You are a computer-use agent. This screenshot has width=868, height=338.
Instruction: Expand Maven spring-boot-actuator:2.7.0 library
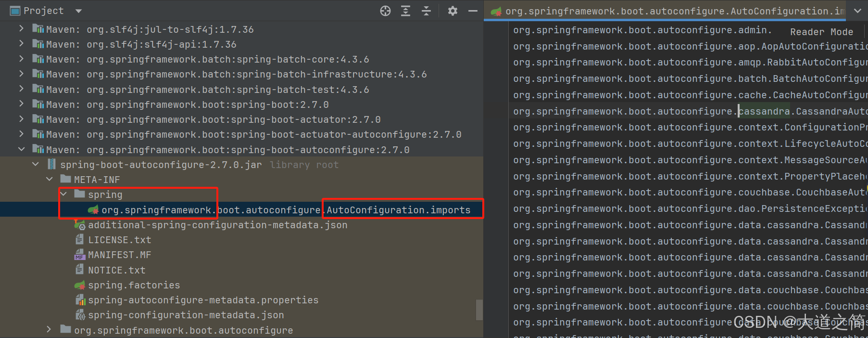(21, 119)
